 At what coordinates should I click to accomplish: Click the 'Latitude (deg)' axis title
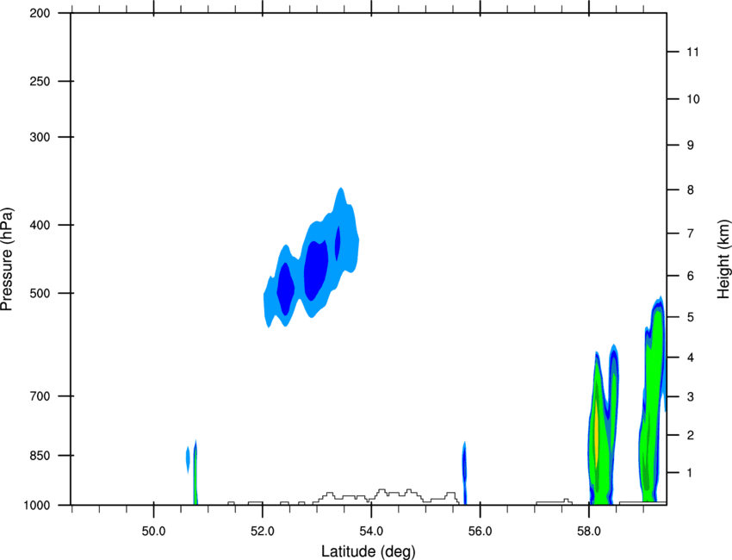pos(369,551)
